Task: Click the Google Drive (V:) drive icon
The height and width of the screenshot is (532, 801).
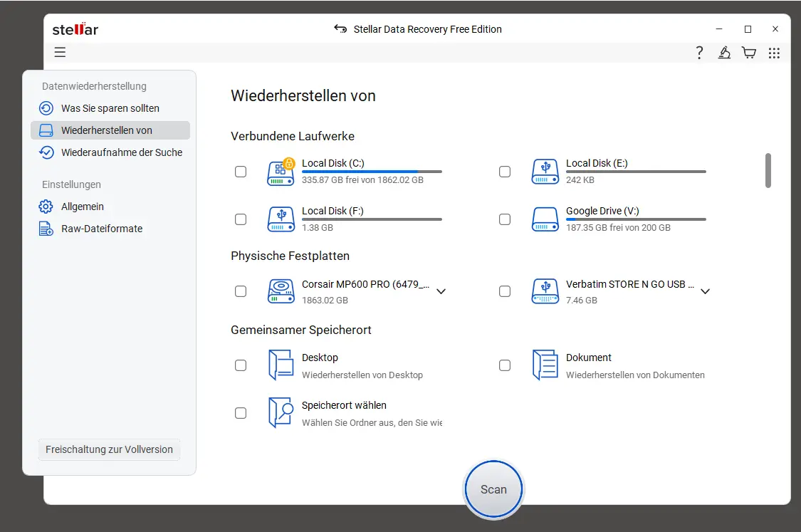Action: click(x=545, y=219)
